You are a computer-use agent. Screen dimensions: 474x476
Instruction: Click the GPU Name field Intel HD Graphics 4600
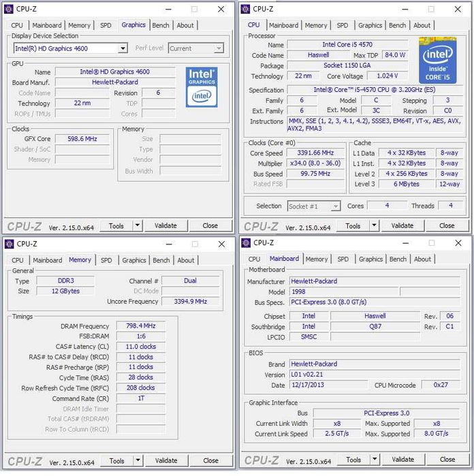point(115,72)
